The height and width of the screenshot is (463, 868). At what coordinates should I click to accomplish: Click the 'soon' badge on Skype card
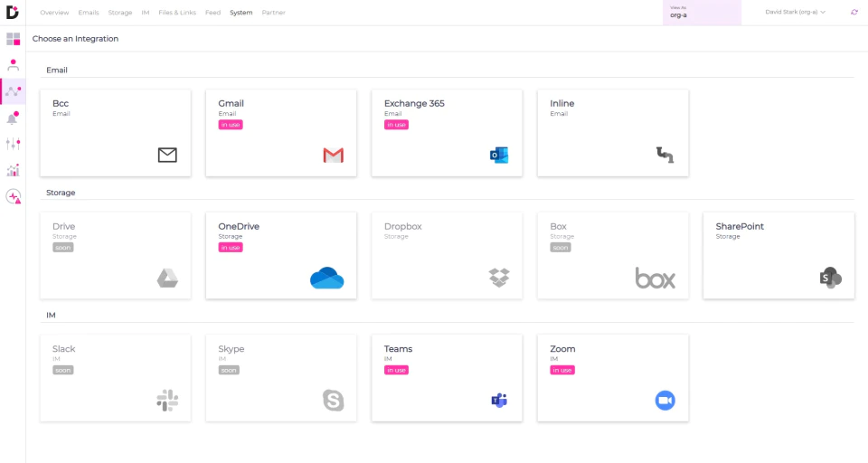(229, 370)
